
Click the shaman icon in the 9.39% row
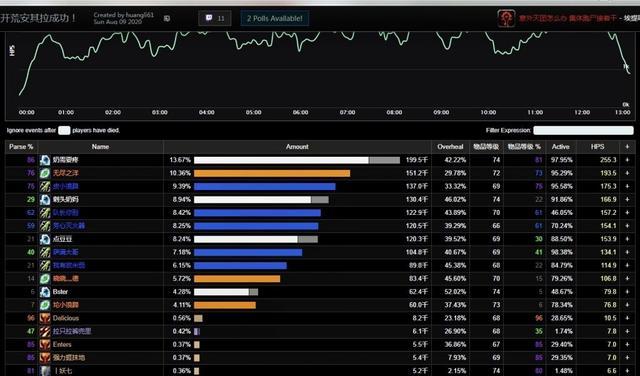click(45, 187)
